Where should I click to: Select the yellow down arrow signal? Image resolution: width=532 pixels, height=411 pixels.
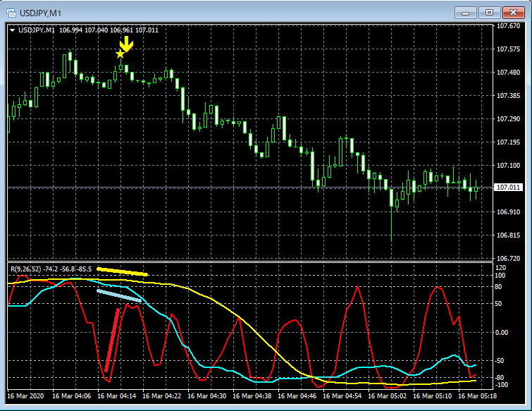pos(127,44)
